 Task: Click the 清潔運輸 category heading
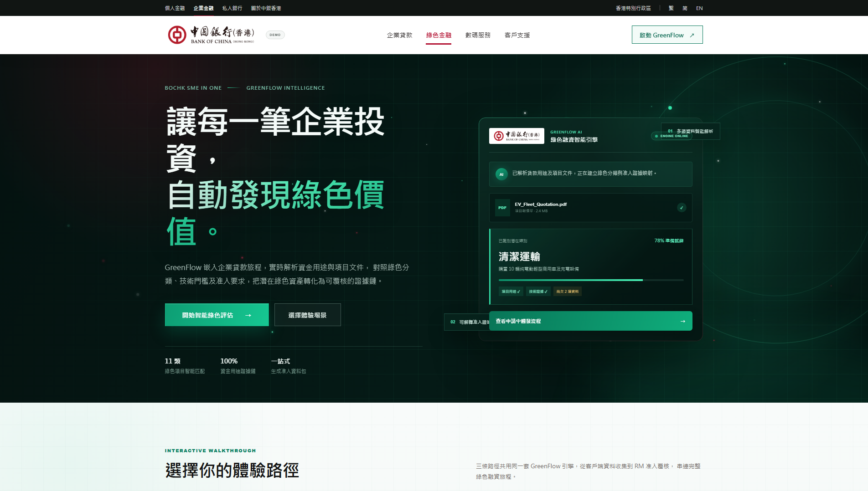pyautogui.click(x=519, y=256)
